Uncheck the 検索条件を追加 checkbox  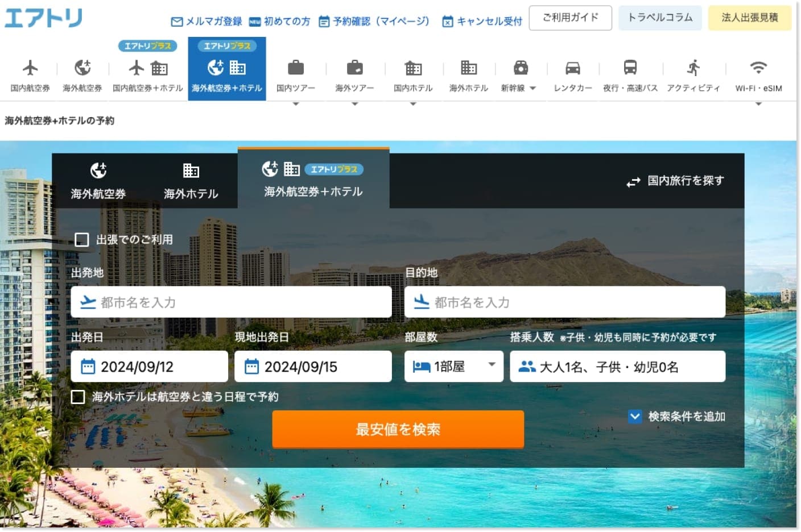click(635, 416)
